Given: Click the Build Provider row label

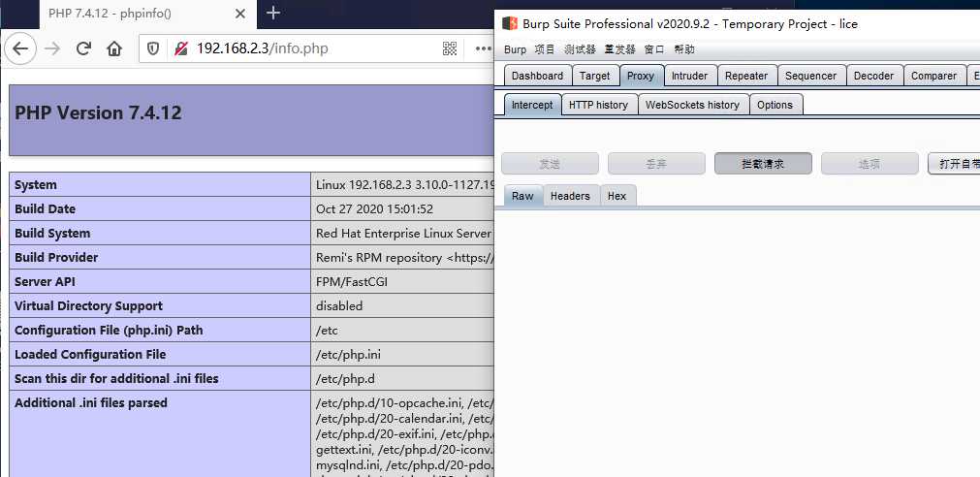Looking at the screenshot, I should click(x=56, y=258).
